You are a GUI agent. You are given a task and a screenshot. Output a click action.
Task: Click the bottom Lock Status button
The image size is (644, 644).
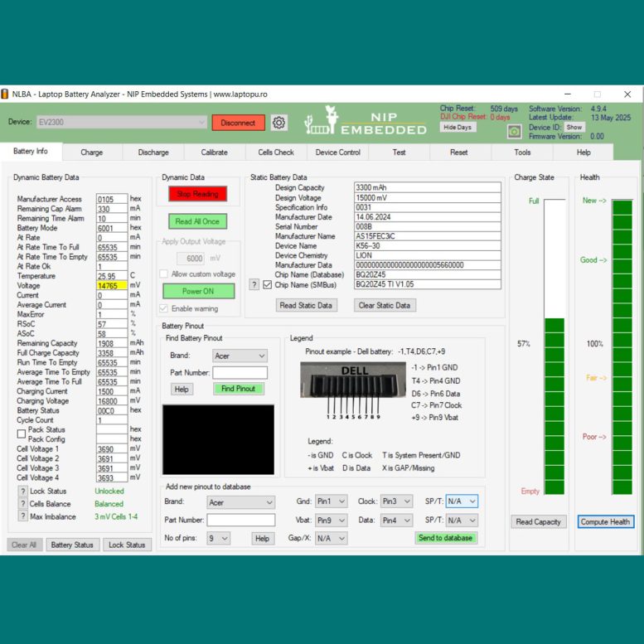pos(127,545)
